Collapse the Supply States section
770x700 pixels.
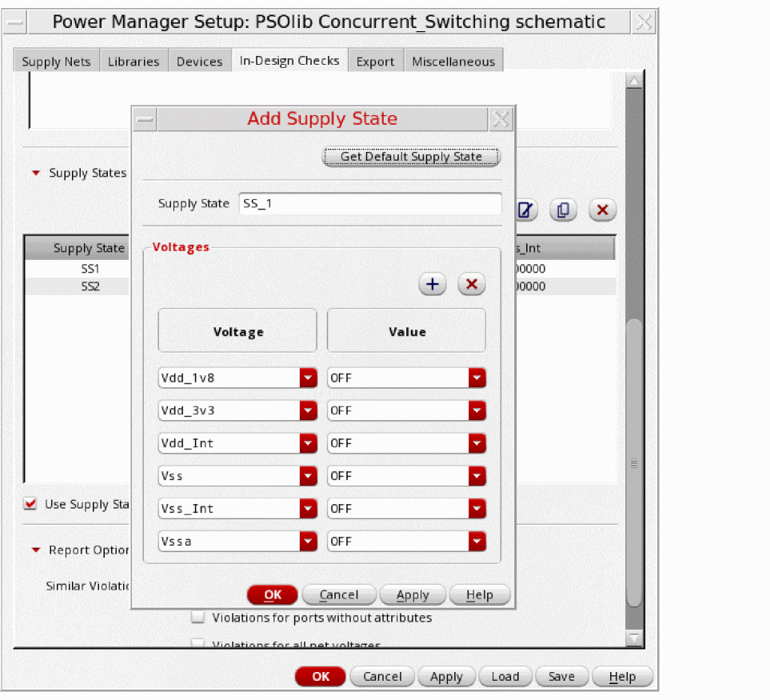[x=35, y=173]
